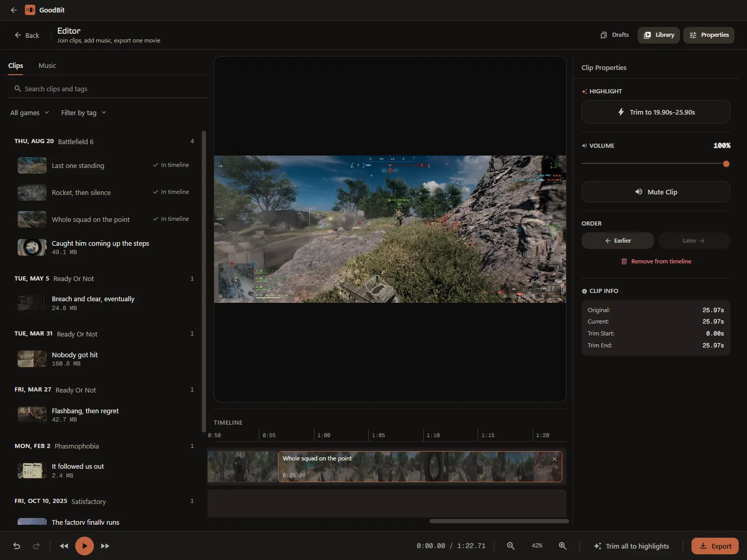Toggle the Properties panel
This screenshot has height=560, width=747.
click(x=709, y=35)
